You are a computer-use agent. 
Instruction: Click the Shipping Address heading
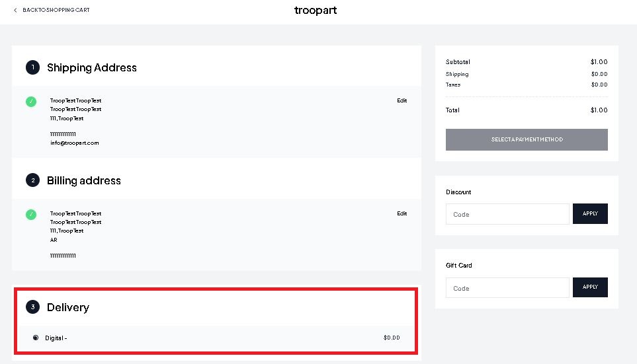coord(92,68)
